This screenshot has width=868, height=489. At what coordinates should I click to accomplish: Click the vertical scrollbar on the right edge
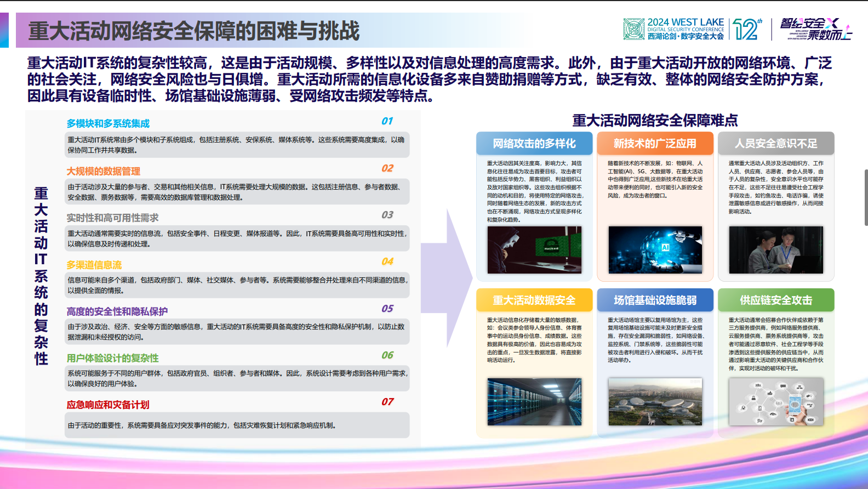[866, 197]
